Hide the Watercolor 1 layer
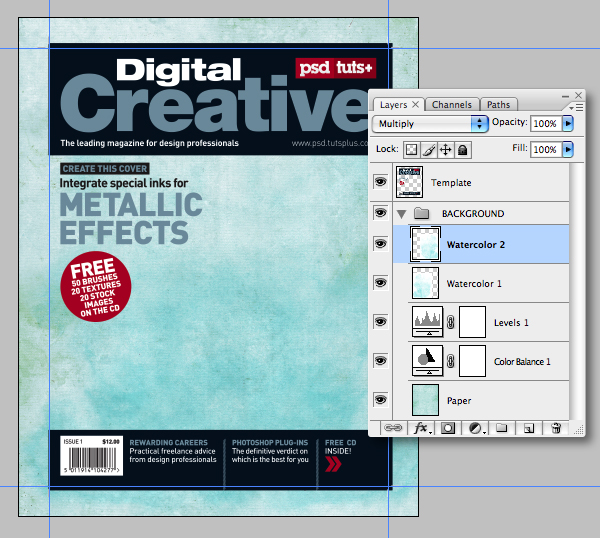The width and height of the screenshot is (600, 538). [380, 283]
